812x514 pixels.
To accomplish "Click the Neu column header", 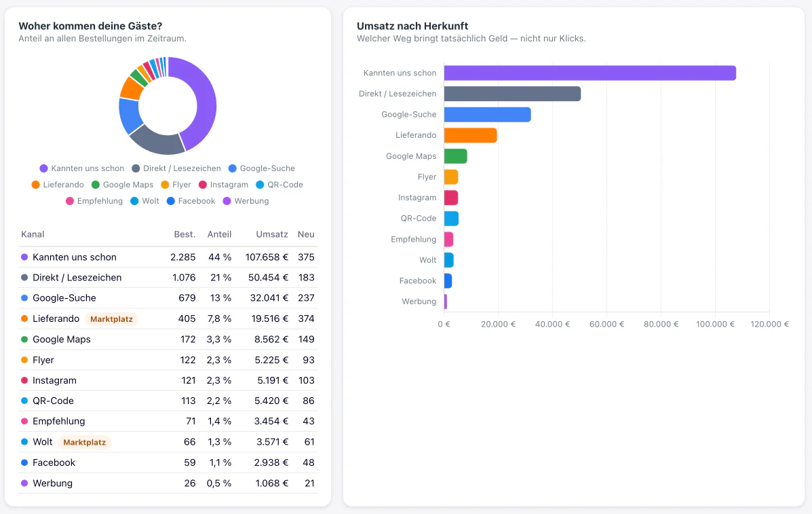I will click(306, 234).
